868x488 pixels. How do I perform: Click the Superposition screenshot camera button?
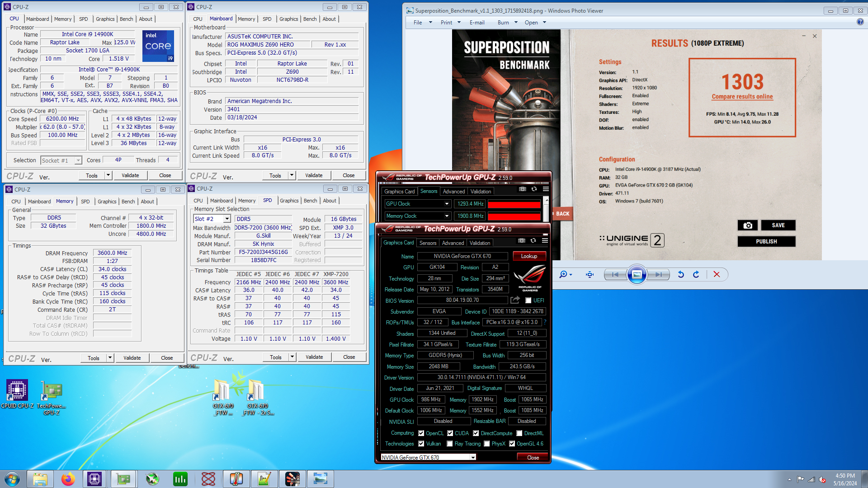click(x=748, y=225)
